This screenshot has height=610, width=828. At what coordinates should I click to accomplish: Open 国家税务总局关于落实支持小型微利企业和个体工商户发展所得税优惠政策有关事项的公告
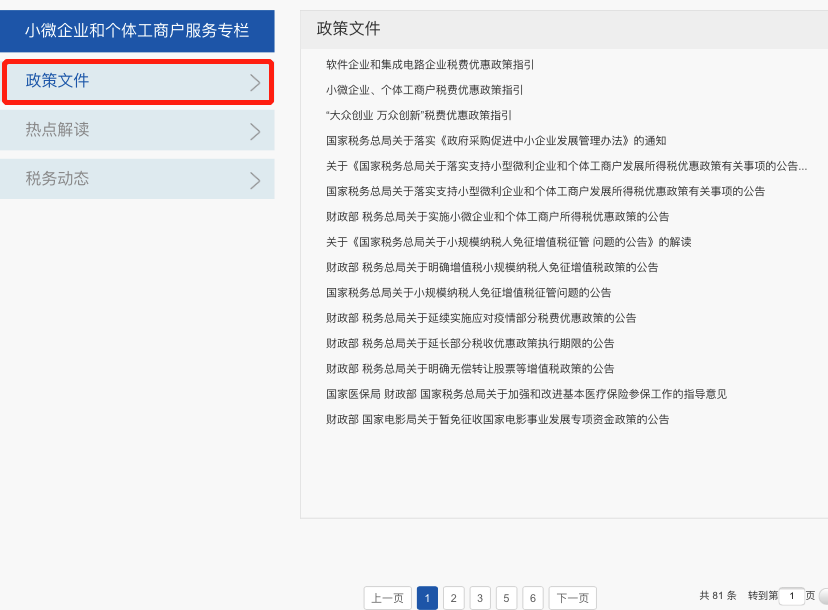[545, 191]
